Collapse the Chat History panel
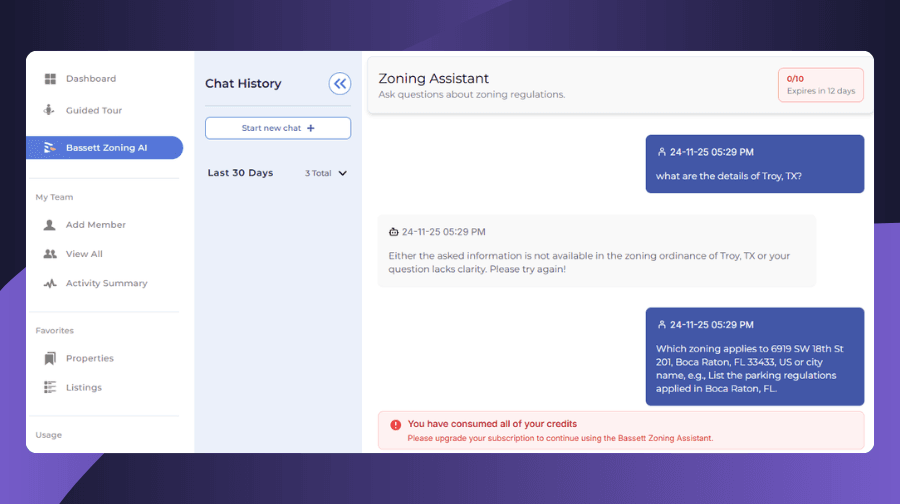Screen dimensions: 900x504 click(x=340, y=83)
